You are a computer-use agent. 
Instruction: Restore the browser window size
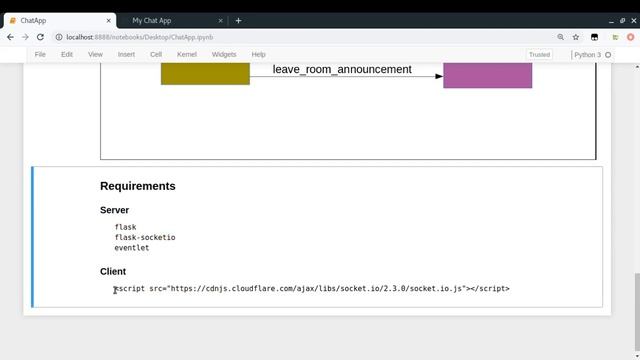pyautogui.click(x=622, y=20)
